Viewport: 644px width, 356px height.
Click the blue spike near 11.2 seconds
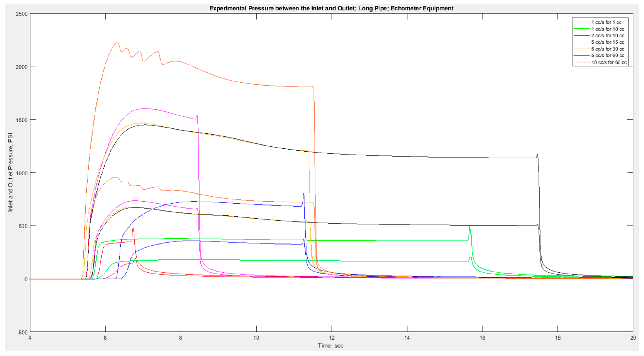(303, 193)
